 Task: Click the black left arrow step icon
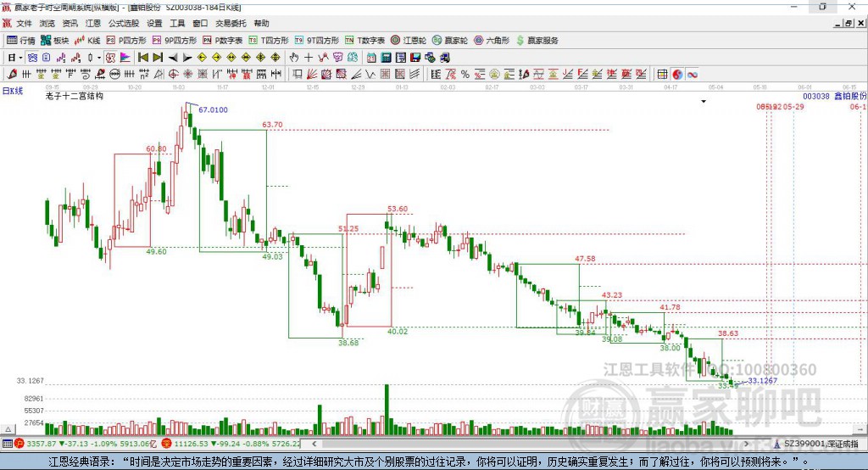173,58
